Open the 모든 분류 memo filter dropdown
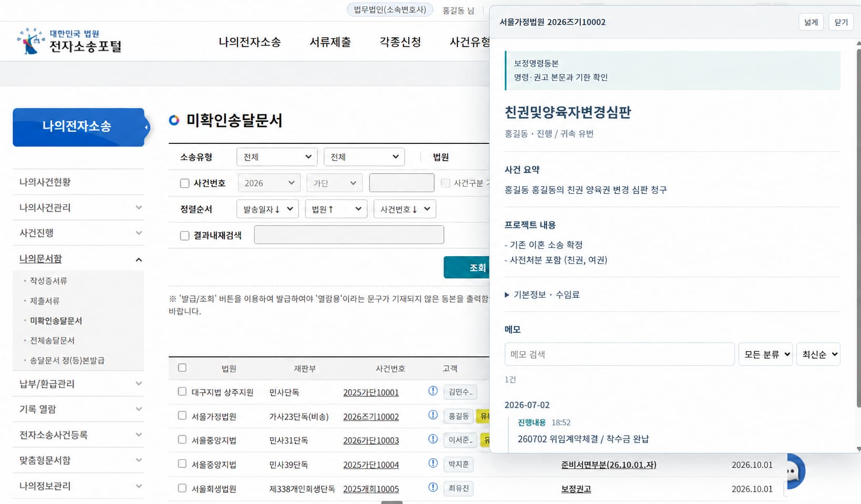 click(x=765, y=354)
